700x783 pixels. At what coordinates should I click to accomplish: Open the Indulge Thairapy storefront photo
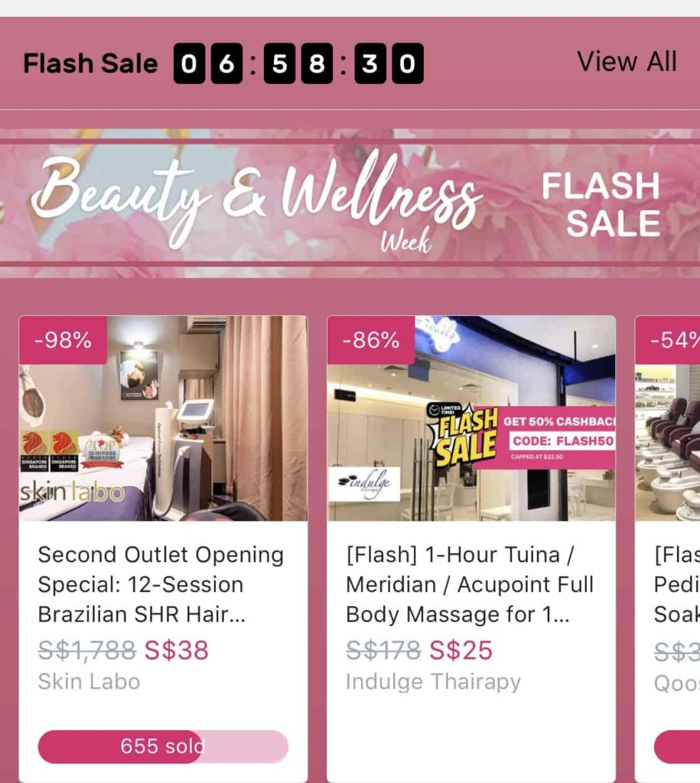click(471, 418)
